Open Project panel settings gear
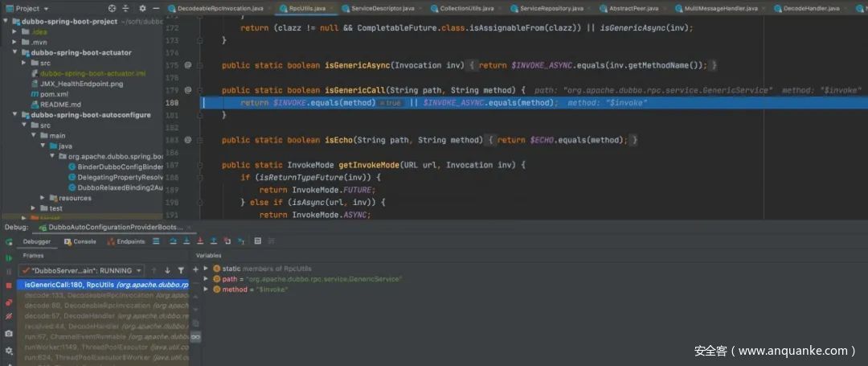 pyautogui.click(x=143, y=8)
